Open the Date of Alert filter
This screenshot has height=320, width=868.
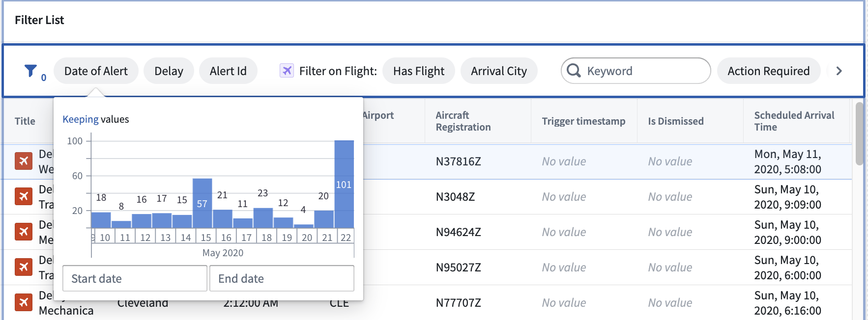click(96, 71)
